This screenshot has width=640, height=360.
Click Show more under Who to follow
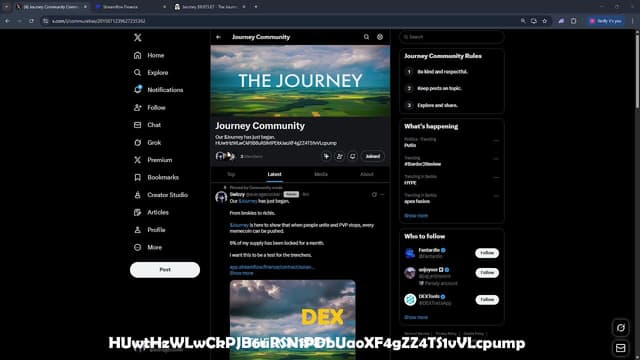(416, 317)
